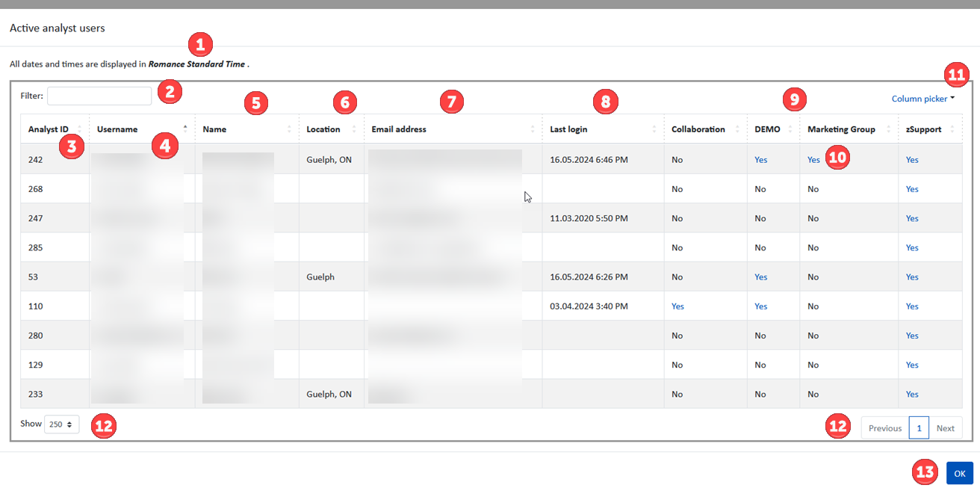Click Location Guelph, ON for analyst 233
The width and height of the screenshot is (980, 494).
329,394
